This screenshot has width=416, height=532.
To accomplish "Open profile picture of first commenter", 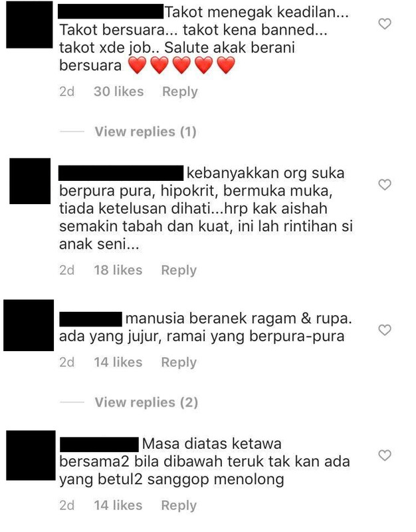I will pyautogui.click(x=29, y=25).
